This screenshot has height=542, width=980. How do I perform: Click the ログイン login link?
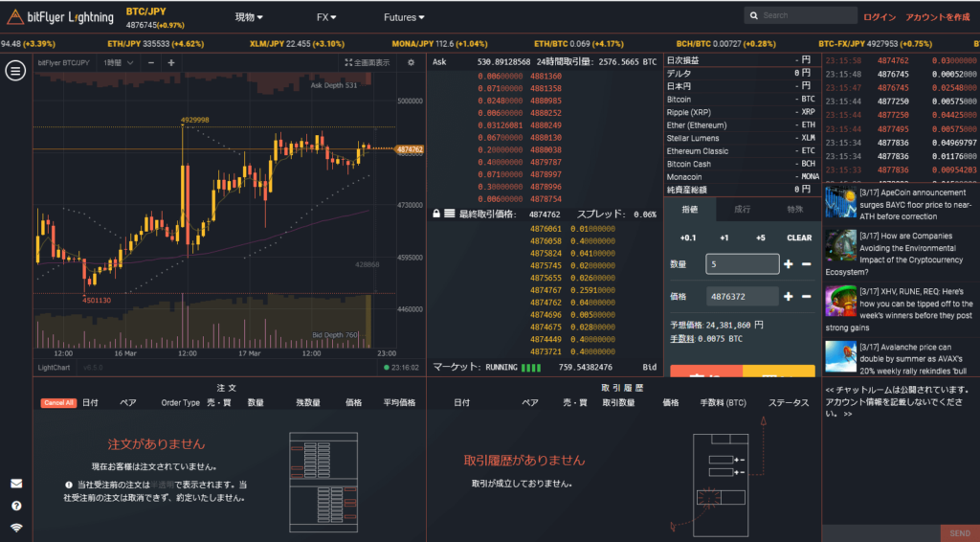pos(880,17)
